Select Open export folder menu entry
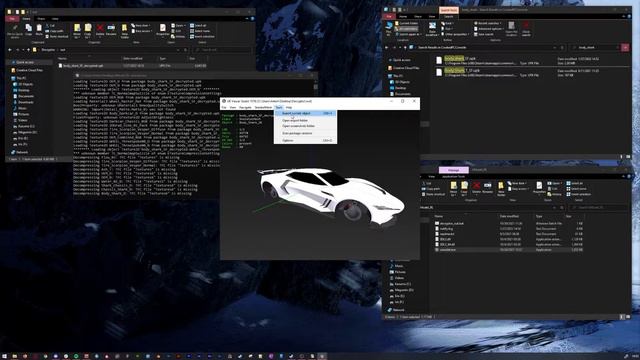 305,120
